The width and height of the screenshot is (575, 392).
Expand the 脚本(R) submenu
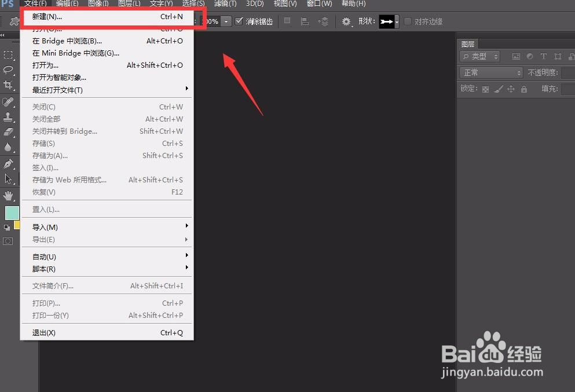108,269
